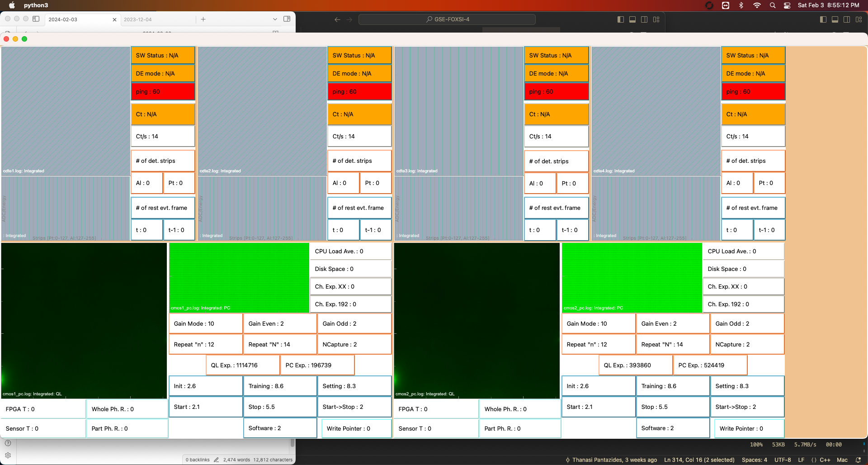
Task: Click Training : 8.6 in the cmos2 panel
Action: coord(673,386)
